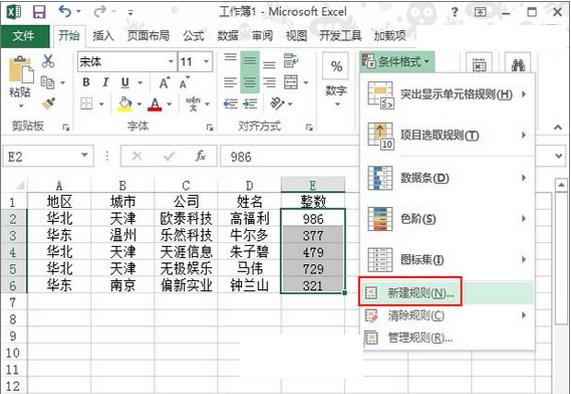Toggle the center horizontally button
Viewport: 571px width, 394px height.
pos(249,83)
